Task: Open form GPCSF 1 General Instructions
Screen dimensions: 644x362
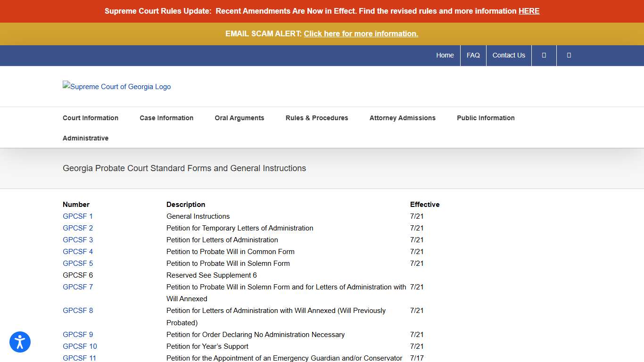Action: pos(78,216)
